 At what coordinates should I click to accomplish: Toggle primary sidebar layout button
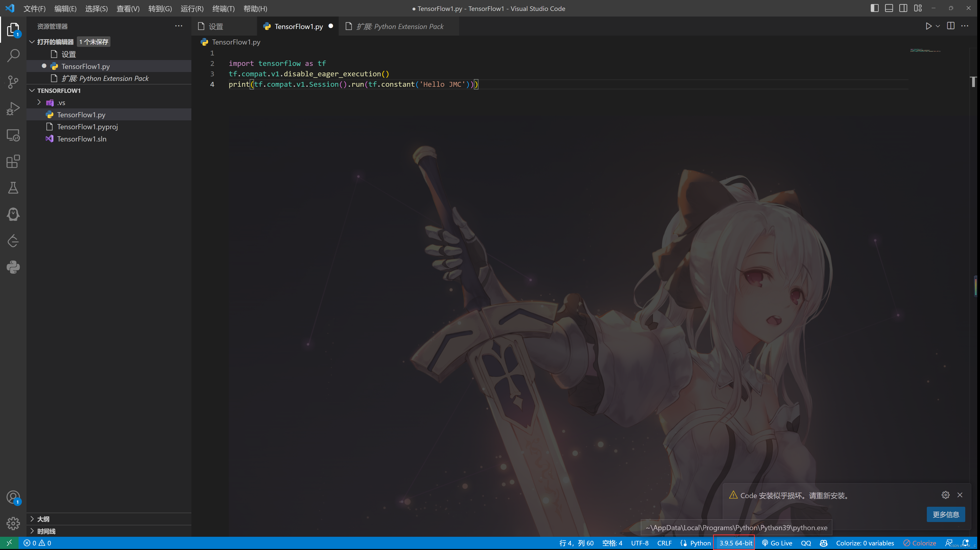(874, 8)
